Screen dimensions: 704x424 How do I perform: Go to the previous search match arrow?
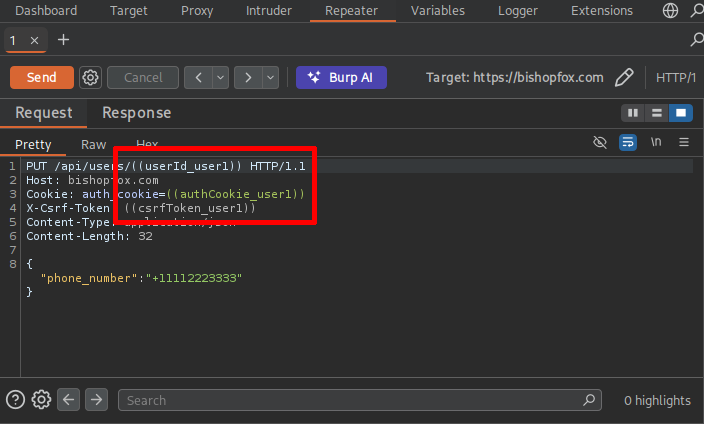coord(69,400)
